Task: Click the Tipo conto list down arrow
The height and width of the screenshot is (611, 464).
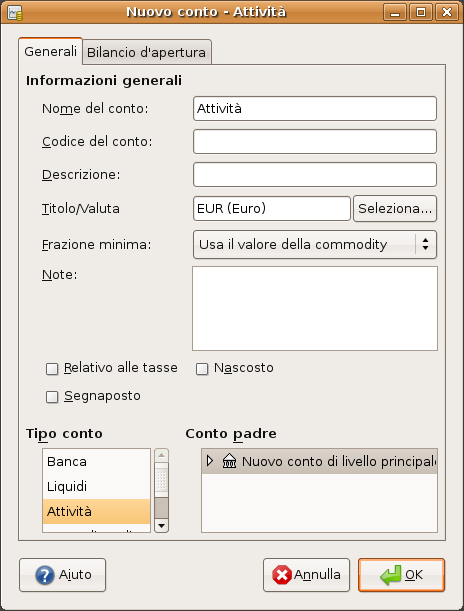Action: coord(161,526)
